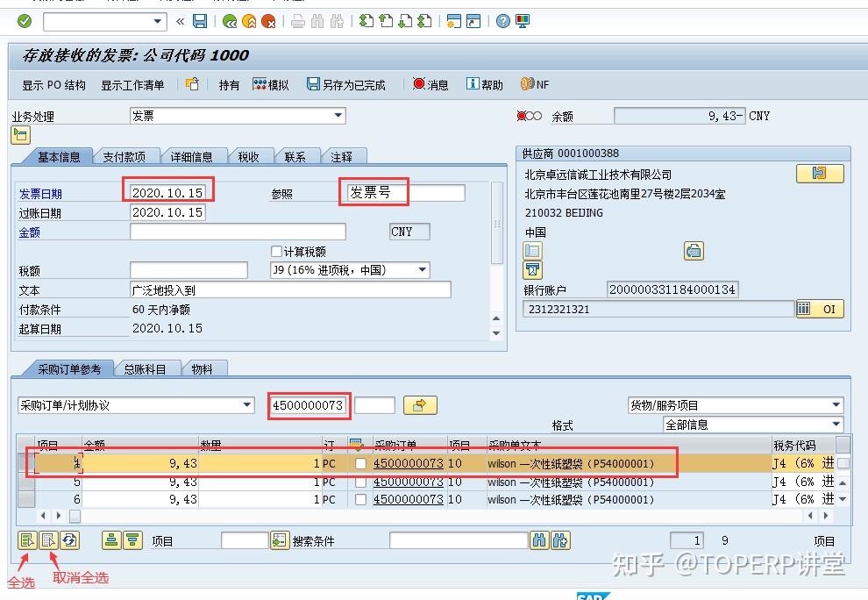Simulate the invoice posting
The height and width of the screenshot is (600, 868).
click(269, 84)
